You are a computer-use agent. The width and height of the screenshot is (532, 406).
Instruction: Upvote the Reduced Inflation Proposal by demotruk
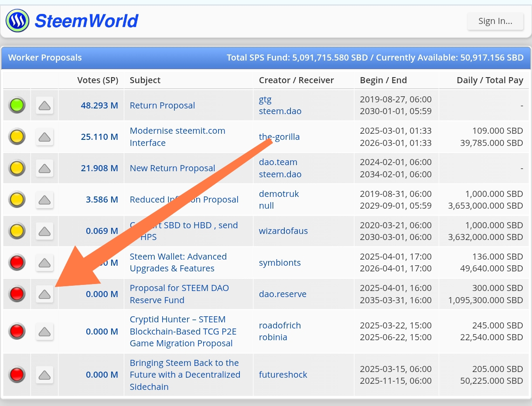44,200
